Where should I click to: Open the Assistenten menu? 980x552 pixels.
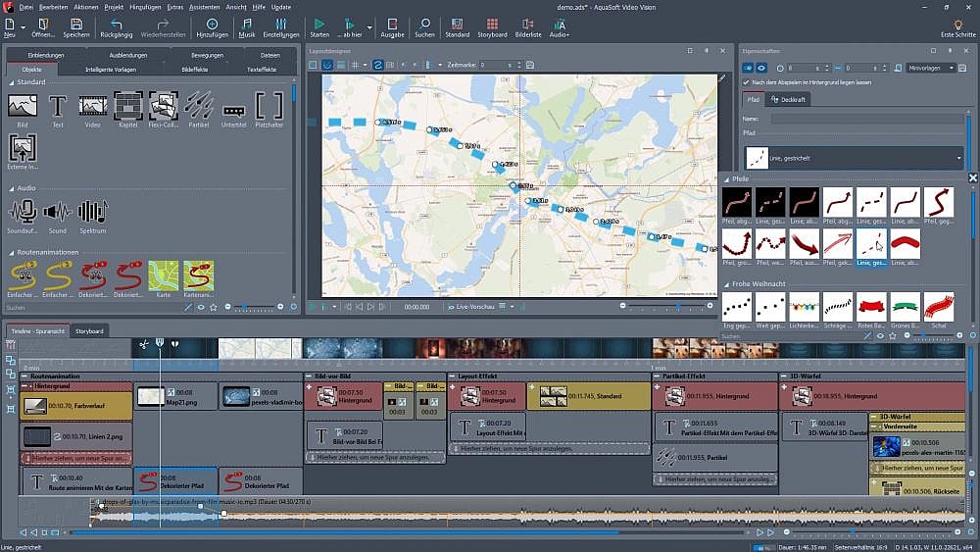204,7
